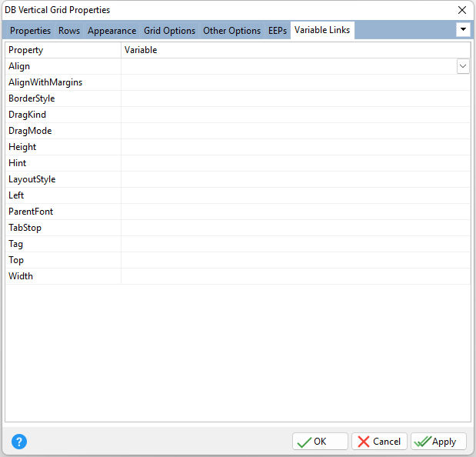Select the Variable Links tab
476x457 pixels.
[x=322, y=30]
